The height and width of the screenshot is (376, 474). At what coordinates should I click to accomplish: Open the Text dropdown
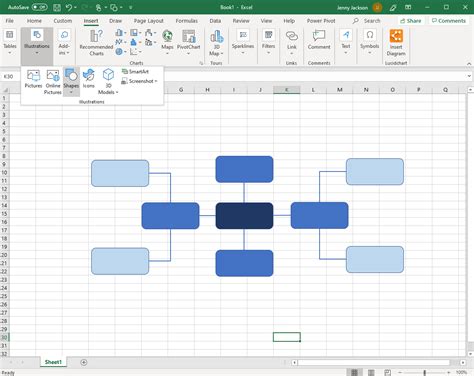346,42
